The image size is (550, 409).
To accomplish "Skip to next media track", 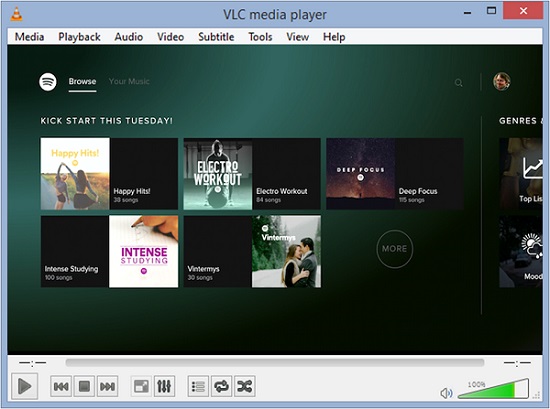I will pyautogui.click(x=107, y=386).
